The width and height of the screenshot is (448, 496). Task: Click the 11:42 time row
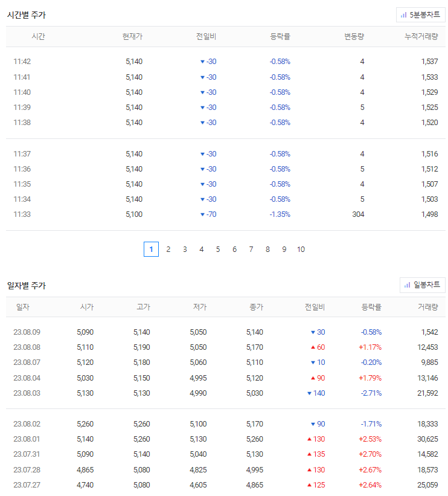(x=225, y=62)
